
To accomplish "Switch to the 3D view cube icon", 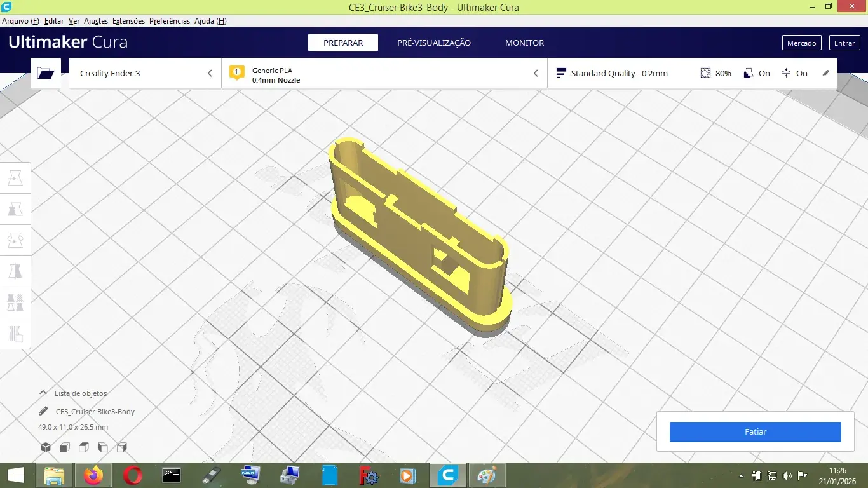I will 46,447.
